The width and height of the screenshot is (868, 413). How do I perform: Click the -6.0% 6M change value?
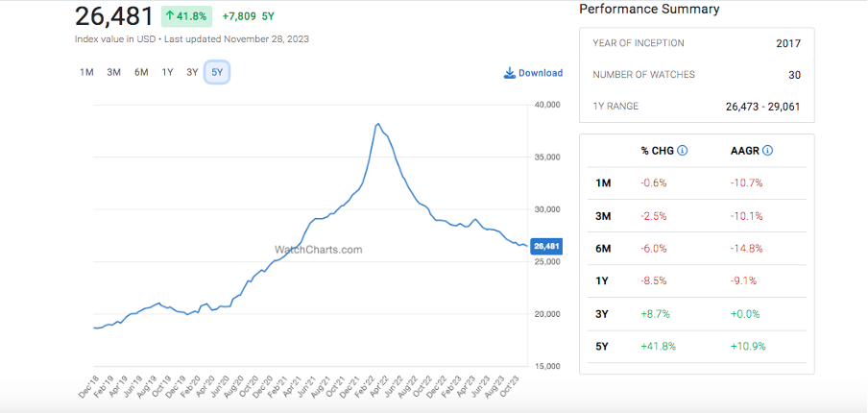(654, 249)
